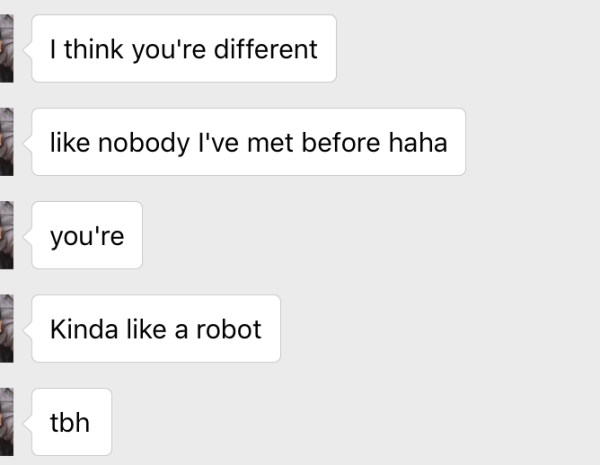Screen dimensions: 600x465
Task: Open profile picture beside the "you're" message
Action: pyautogui.click(x=6, y=235)
